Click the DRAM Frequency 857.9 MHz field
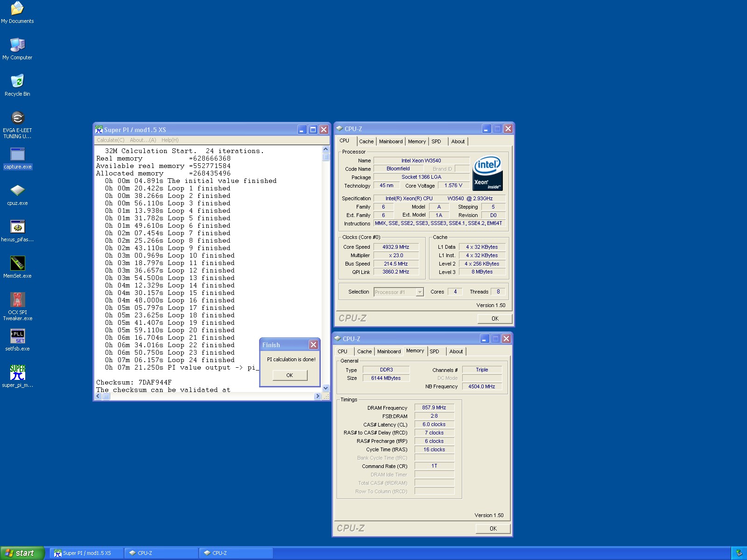The height and width of the screenshot is (560, 747). [x=434, y=407]
